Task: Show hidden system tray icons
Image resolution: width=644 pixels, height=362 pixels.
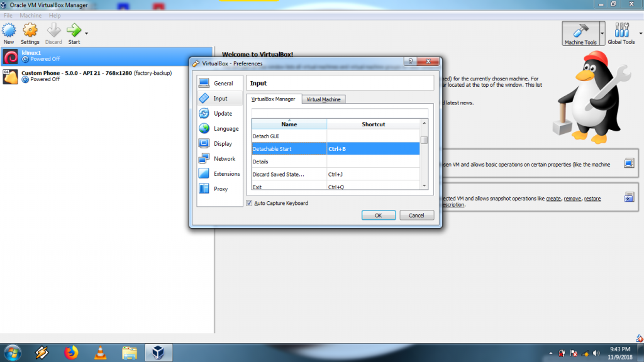Action: point(551,353)
